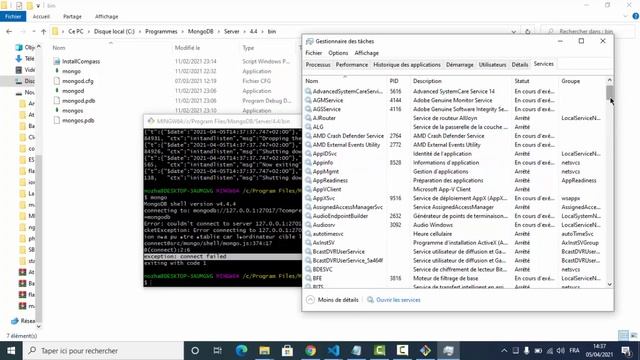
Task: Open Historique des applications tab
Action: pyautogui.click(x=407, y=65)
